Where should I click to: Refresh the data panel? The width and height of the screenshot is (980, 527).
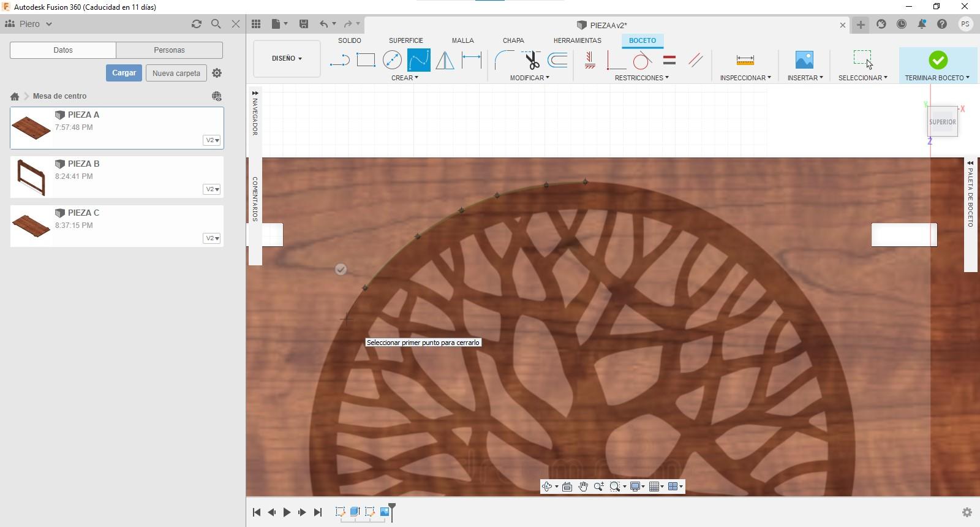[x=196, y=24]
